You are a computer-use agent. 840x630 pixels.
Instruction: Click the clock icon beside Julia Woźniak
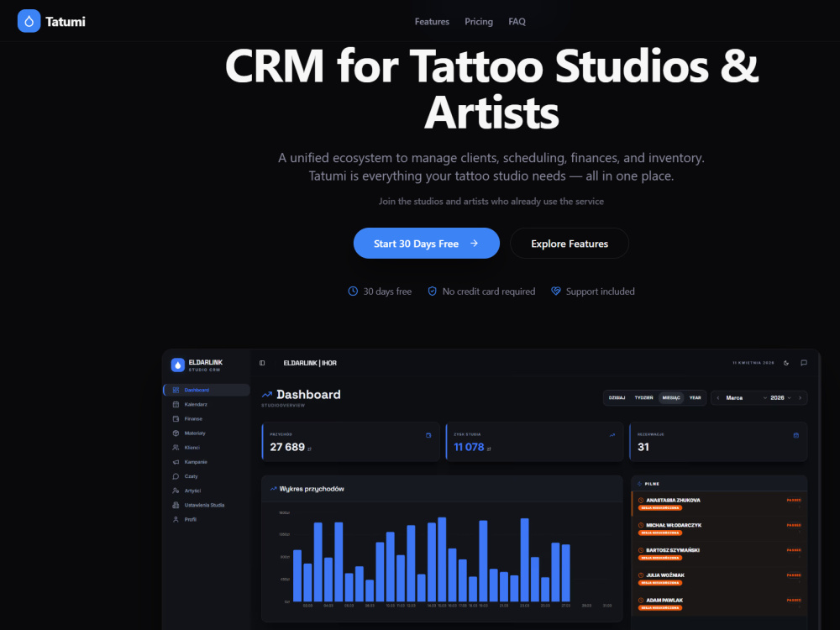click(641, 575)
